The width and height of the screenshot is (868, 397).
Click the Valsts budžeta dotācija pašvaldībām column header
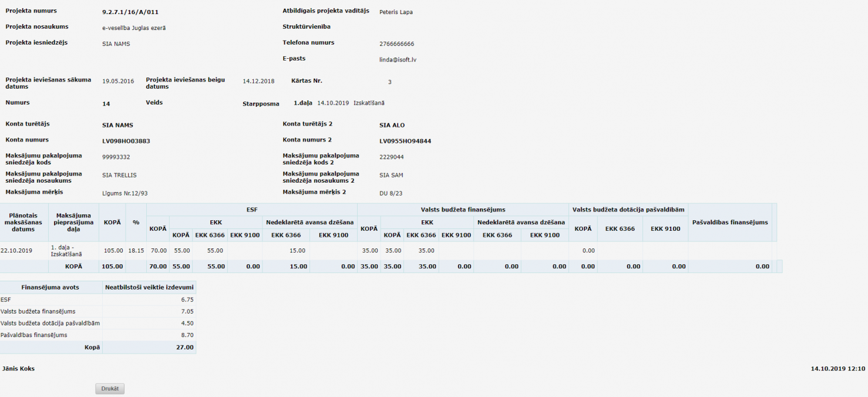coord(628,209)
